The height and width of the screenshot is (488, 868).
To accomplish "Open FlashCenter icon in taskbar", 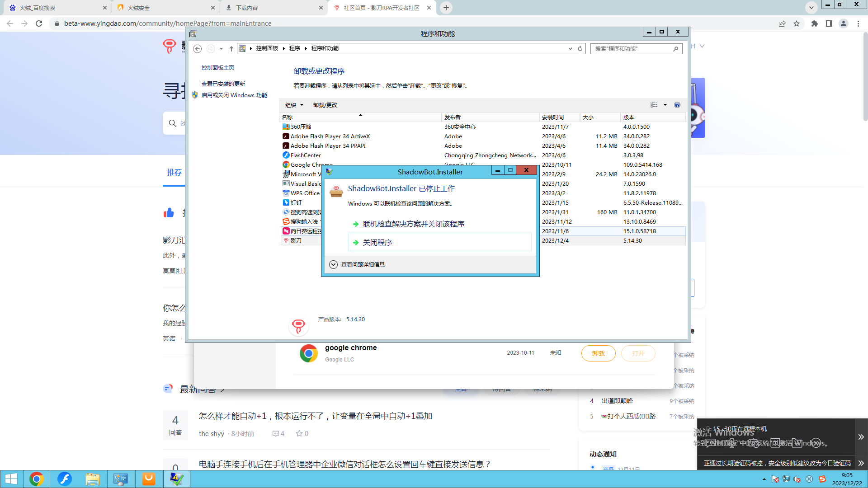I will coord(64,479).
